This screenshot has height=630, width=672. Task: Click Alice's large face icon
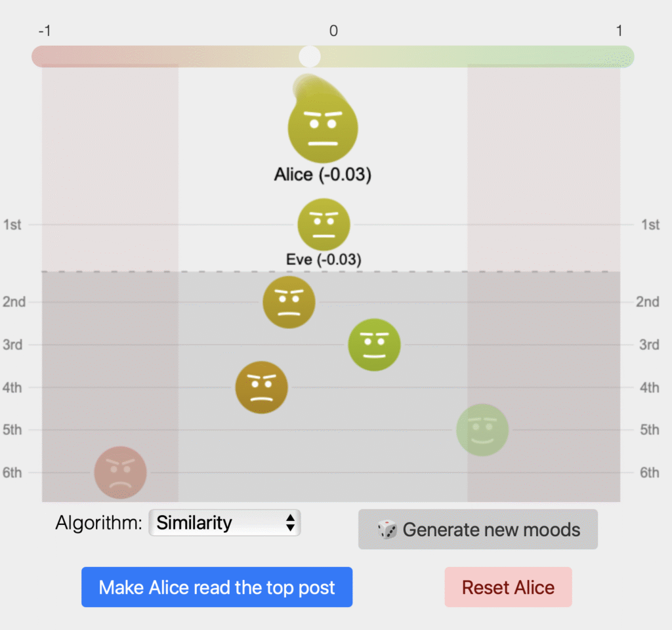coord(323,129)
